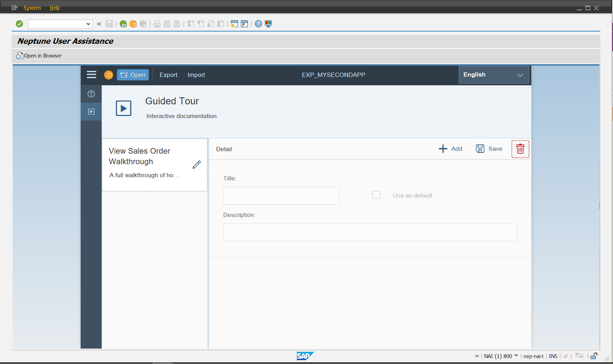
Task: Click the Back icon in the SAP toolbar
Action: tap(123, 24)
